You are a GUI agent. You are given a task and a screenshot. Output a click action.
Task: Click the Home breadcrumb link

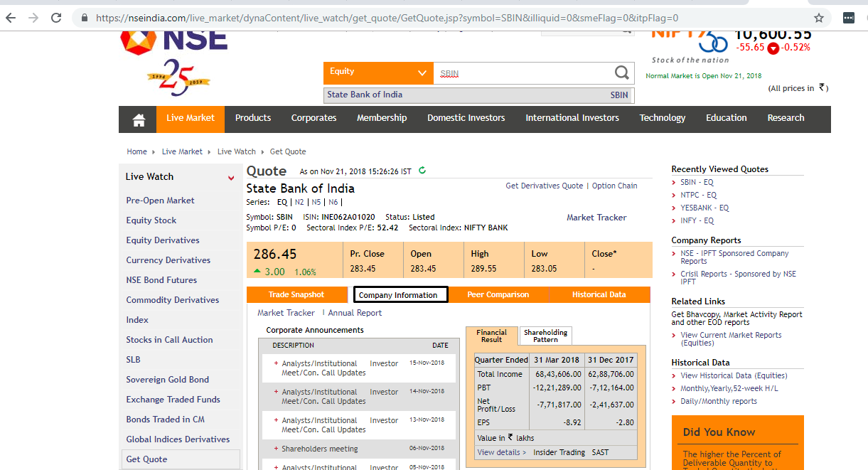(137, 151)
